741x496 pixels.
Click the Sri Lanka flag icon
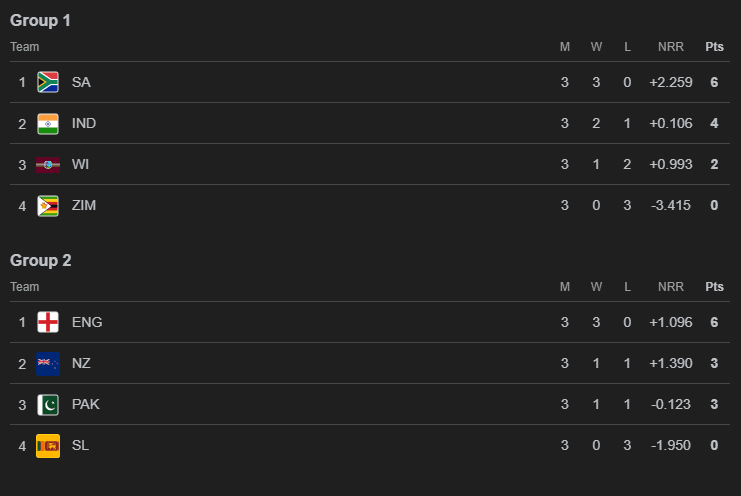click(47, 445)
